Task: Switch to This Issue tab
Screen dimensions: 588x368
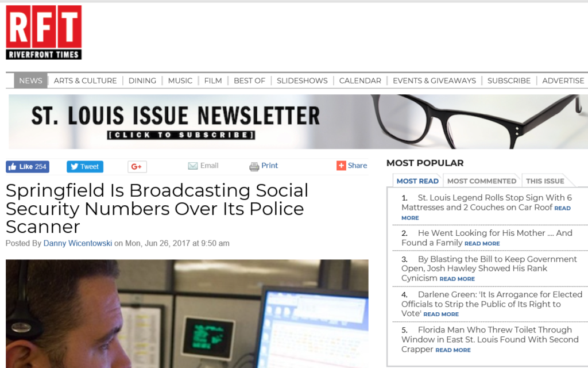Action: pos(545,181)
